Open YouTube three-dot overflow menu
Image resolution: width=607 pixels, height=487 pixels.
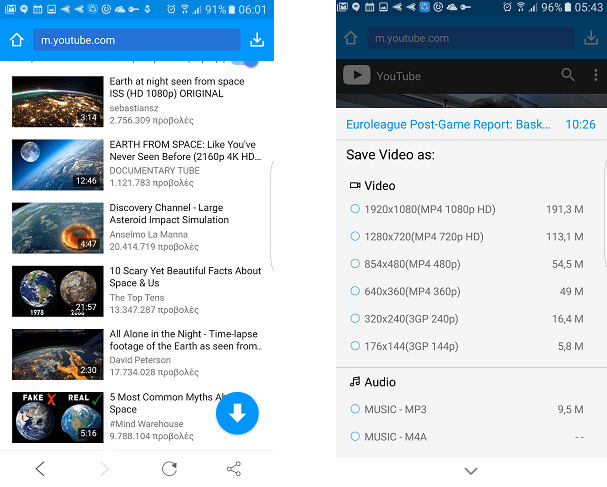pyautogui.click(x=595, y=75)
